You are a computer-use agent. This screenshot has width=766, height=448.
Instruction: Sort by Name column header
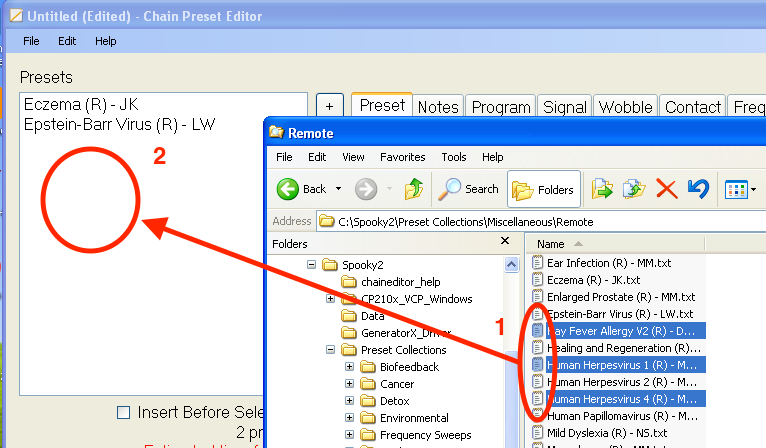coord(615,243)
